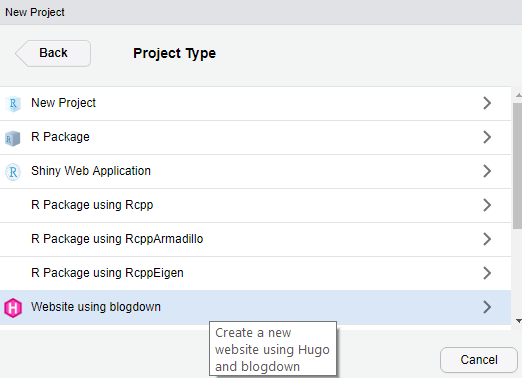
Task: Choose 'Shiny Web Application' text
Action: click(91, 171)
